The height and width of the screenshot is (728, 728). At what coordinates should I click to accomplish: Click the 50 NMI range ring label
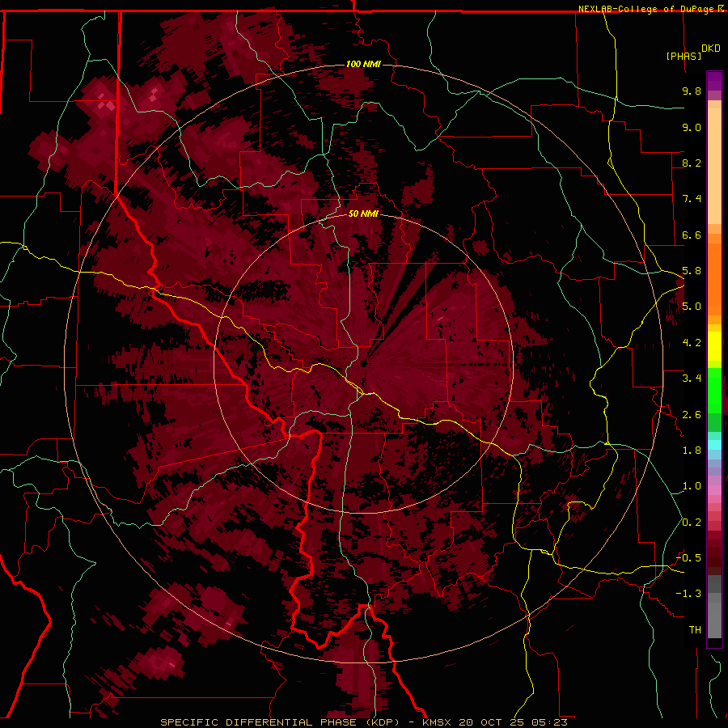click(x=363, y=214)
